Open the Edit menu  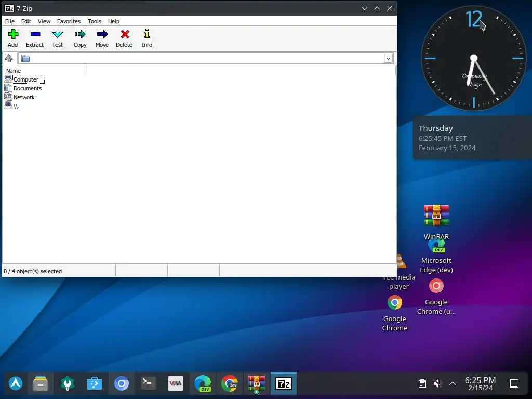tap(26, 21)
